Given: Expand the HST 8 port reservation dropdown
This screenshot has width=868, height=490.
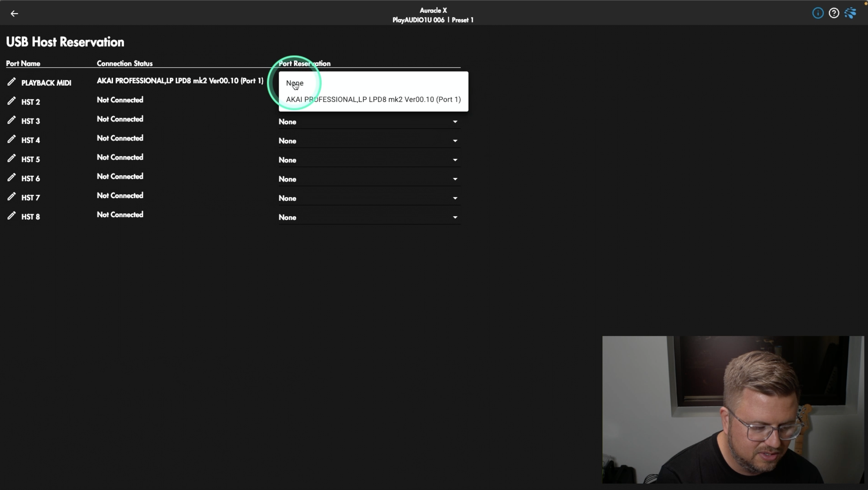Looking at the screenshot, I should 369,217.
